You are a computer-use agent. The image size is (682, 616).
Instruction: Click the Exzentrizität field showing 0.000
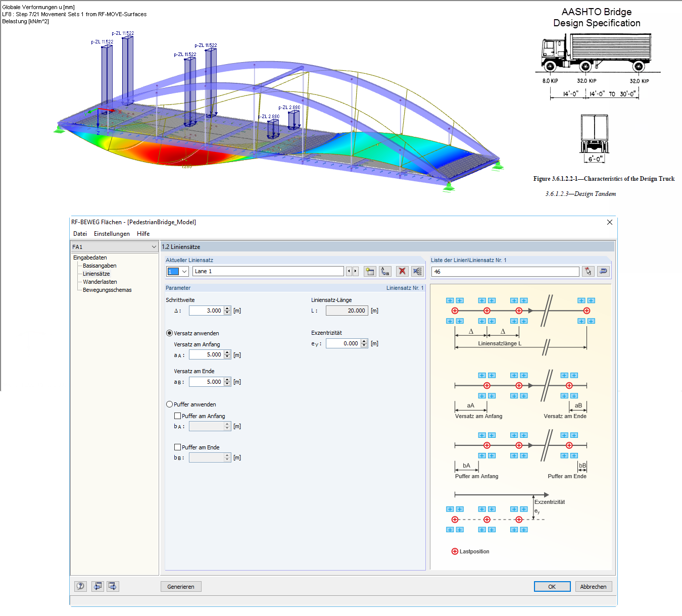pos(343,343)
